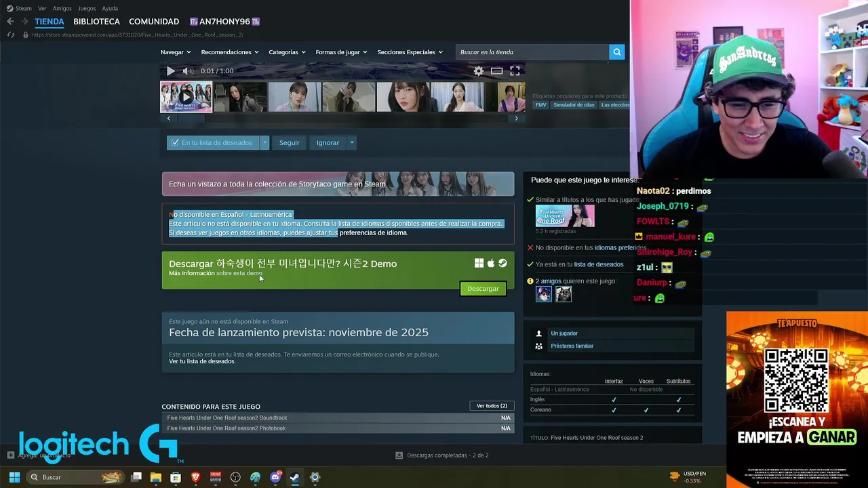Click the Préstamo familiar feature icon
This screenshot has width=868, height=488.
pyautogui.click(x=539, y=346)
